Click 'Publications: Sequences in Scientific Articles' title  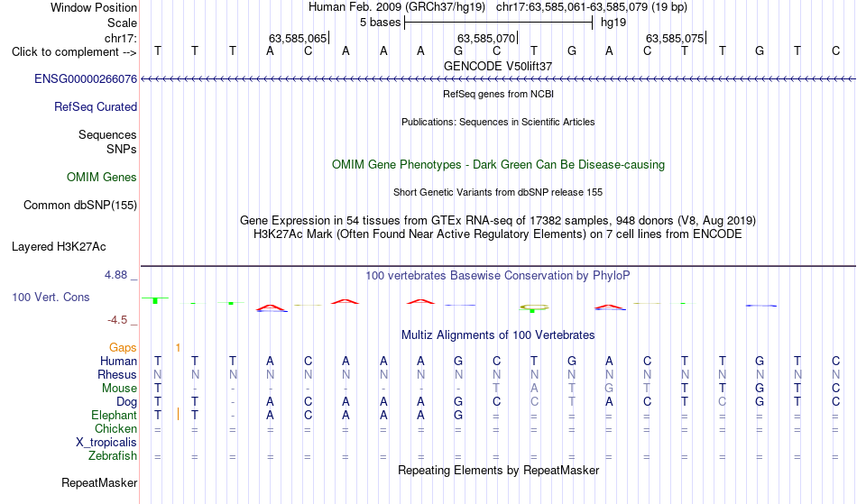tap(498, 122)
